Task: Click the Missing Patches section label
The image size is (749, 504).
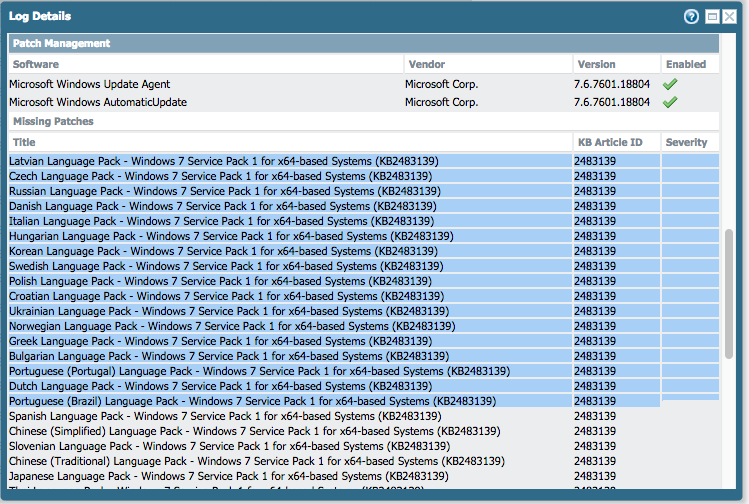Action: [53, 121]
